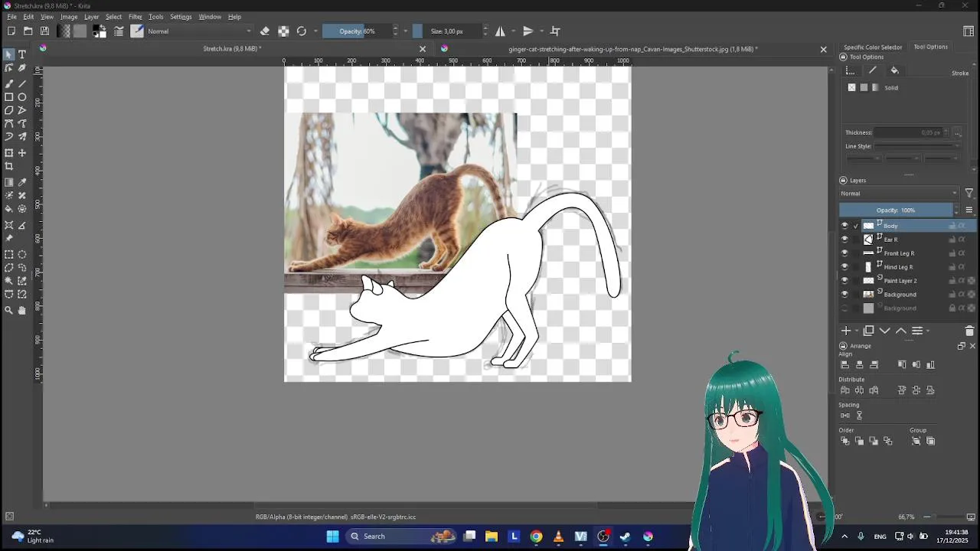The width and height of the screenshot is (980, 551).
Task: Open the File menu
Action: [11, 17]
